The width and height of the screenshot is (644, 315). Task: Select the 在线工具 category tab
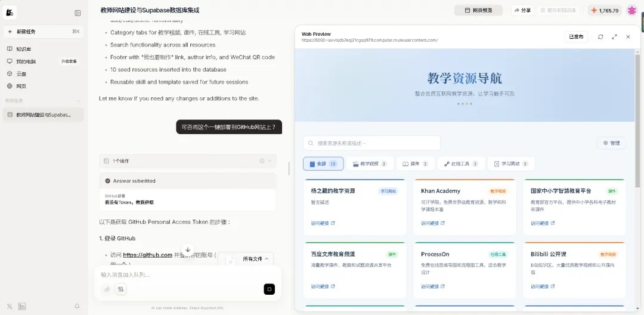pyautogui.click(x=461, y=163)
